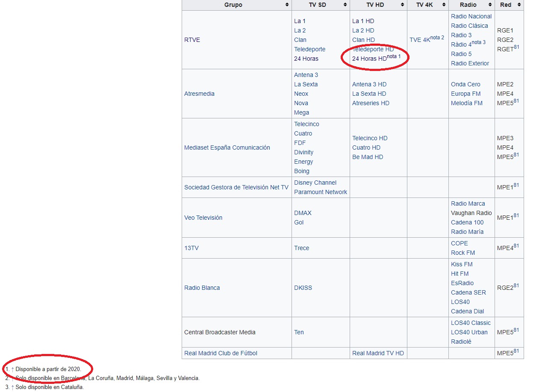548x392 pixels.
Task: Open the Rock FM link
Action: click(463, 253)
